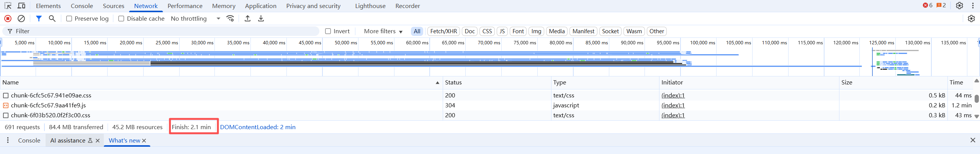
Task: Check the Invert filter checkbox
Action: tap(328, 31)
